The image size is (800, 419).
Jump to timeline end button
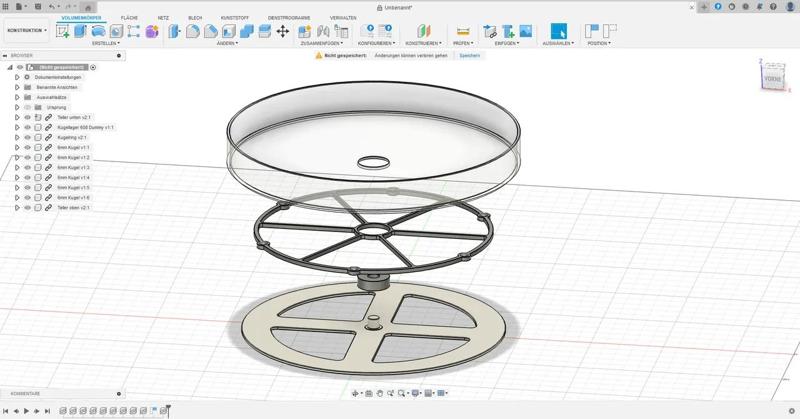pyautogui.click(x=47, y=411)
